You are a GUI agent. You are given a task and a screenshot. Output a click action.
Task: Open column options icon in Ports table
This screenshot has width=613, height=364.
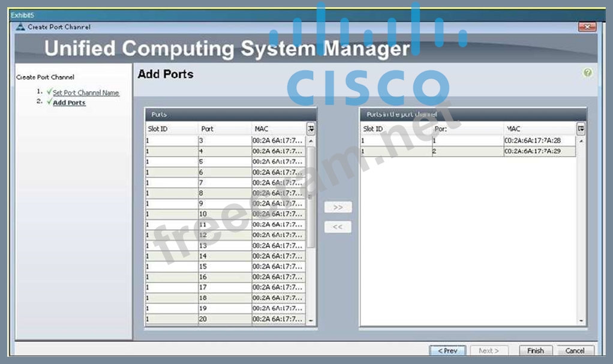pyautogui.click(x=311, y=129)
